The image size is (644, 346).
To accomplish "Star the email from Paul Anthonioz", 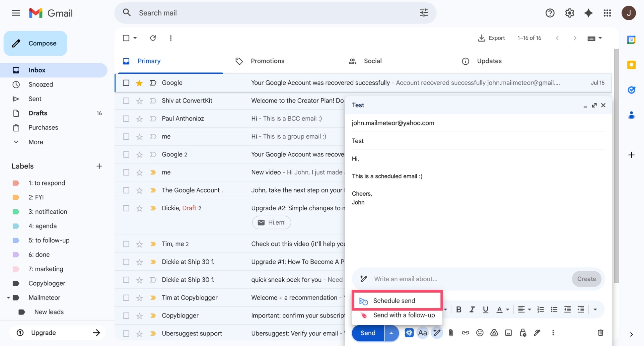I will pyautogui.click(x=139, y=118).
